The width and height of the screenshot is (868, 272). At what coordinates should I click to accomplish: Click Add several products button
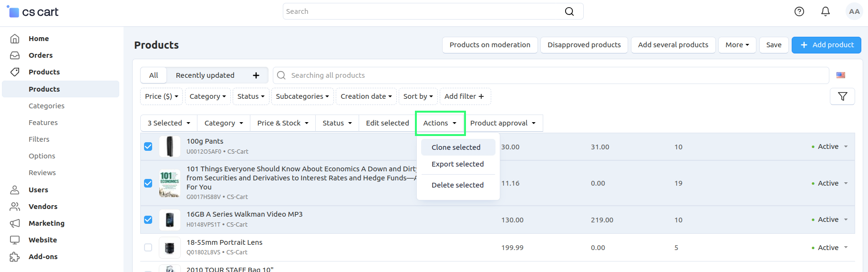[673, 45]
